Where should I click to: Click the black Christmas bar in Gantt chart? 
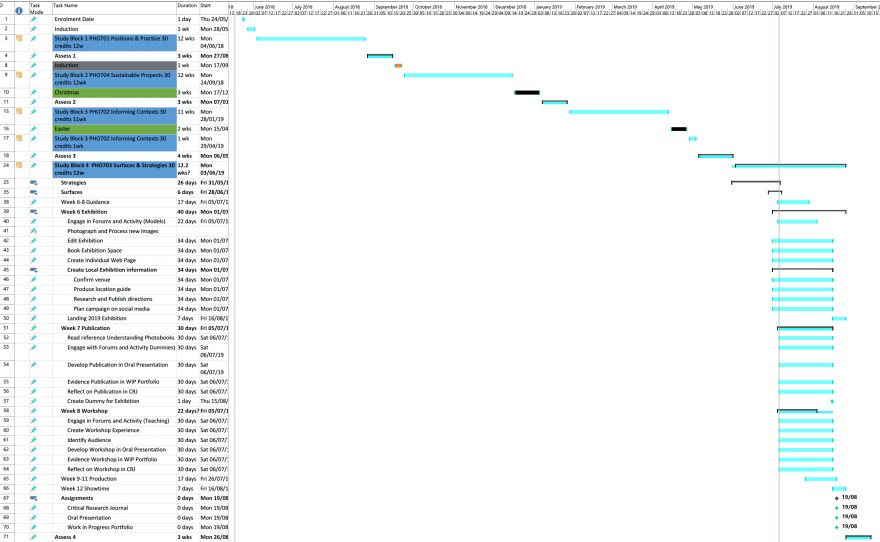coord(527,92)
